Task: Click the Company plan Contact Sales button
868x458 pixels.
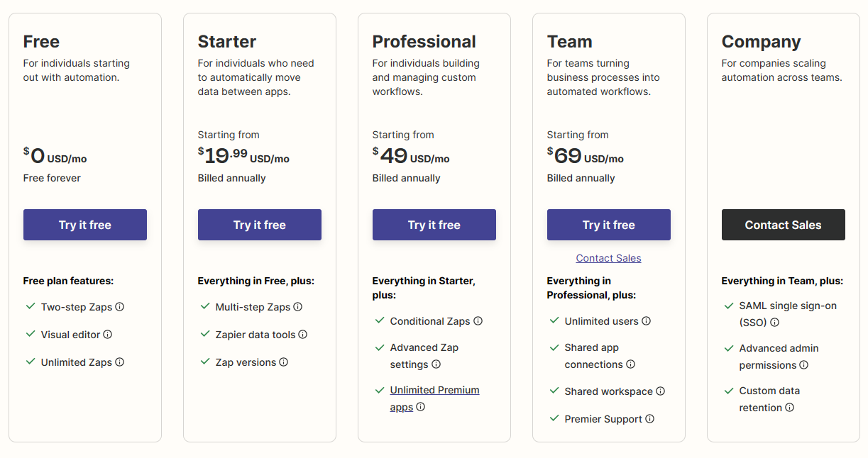Action: point(784,225)
